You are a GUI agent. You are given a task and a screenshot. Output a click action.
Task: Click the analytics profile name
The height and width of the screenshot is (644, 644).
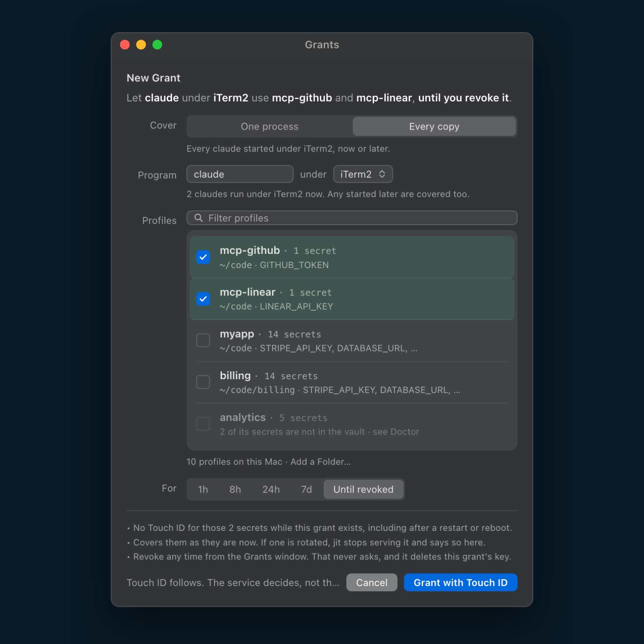point(243,417)
